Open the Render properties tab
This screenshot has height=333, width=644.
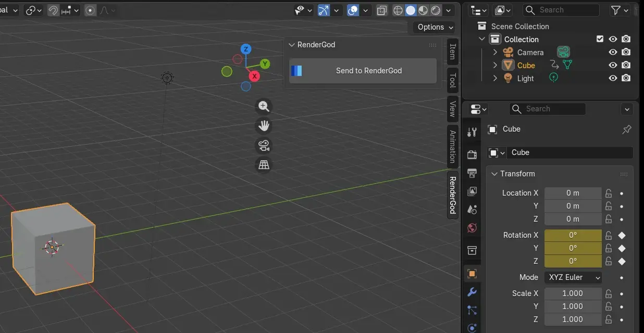[472, 155]
